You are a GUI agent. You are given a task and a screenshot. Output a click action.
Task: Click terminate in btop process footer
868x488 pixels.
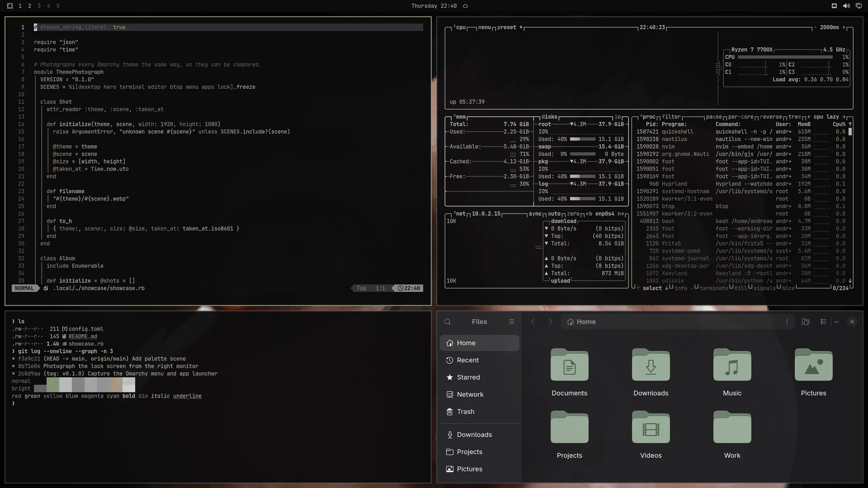[714, 288]
